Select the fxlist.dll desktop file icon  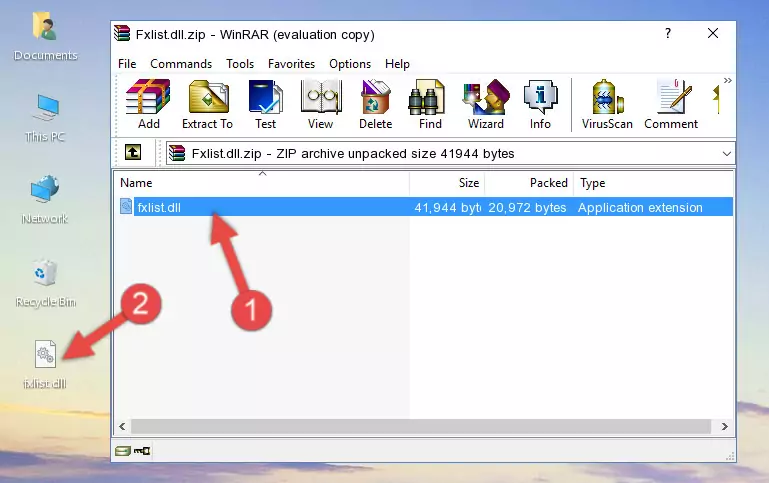pyautogui.click(x=45, y=365)
